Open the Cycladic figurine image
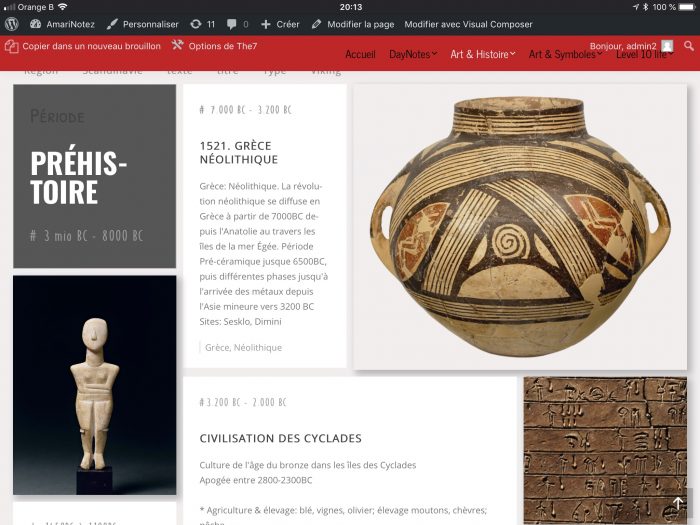Viewport: 700px width, 525px height. coord(95,385)
